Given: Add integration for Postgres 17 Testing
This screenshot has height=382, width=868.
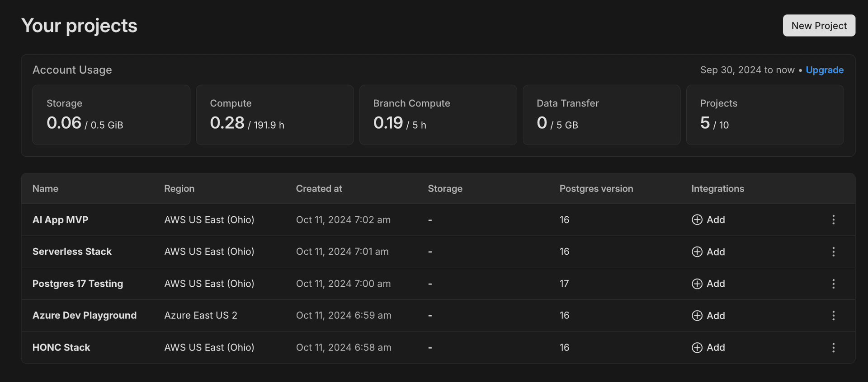Looking at the screenshot, I should 708,284.
